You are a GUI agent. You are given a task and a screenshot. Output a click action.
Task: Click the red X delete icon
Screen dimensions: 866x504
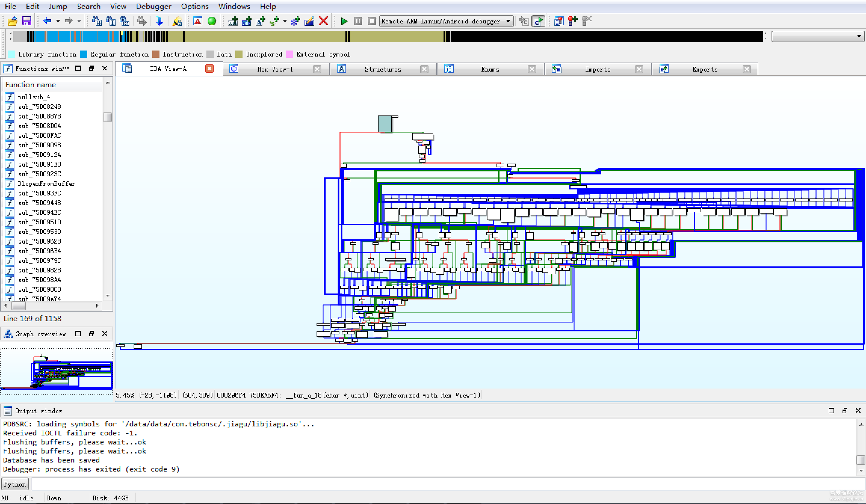[323, 21]
